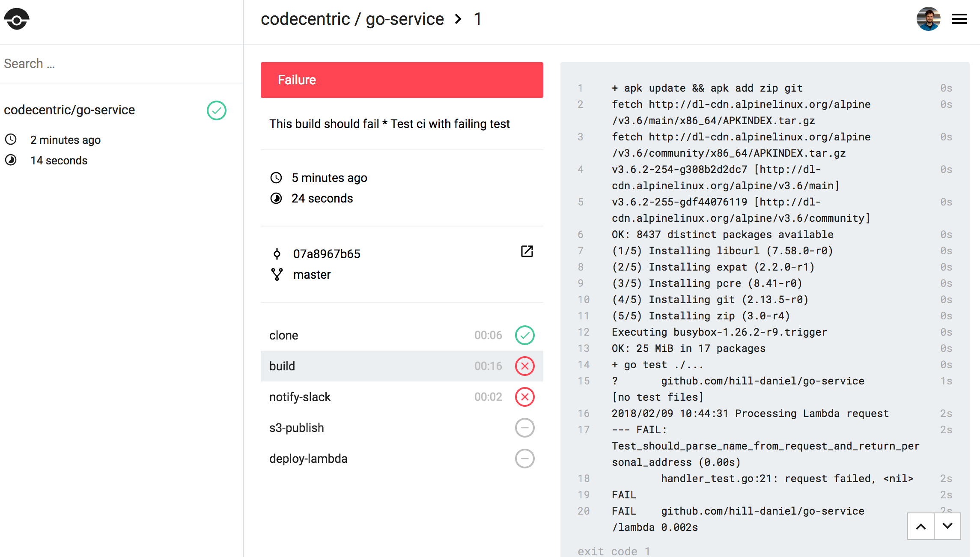
Task: Click go-service repo success status icon
Action: coord(217,110)
